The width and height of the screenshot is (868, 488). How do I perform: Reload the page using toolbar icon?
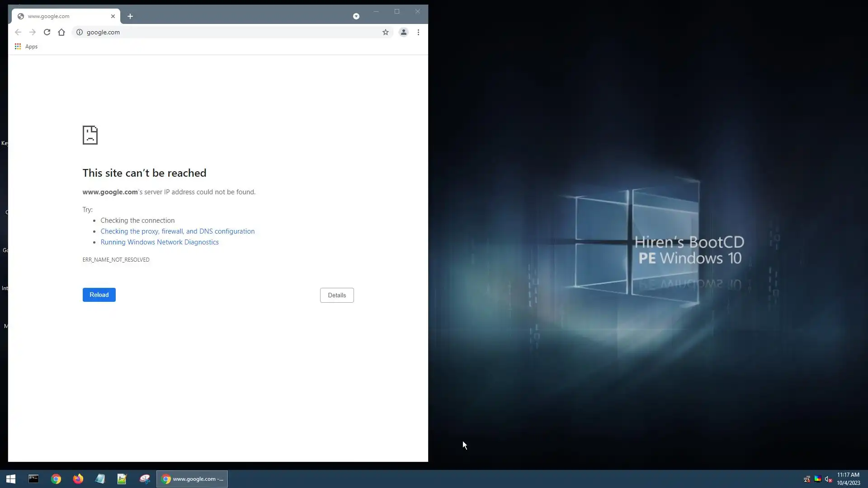click(47, 32)
